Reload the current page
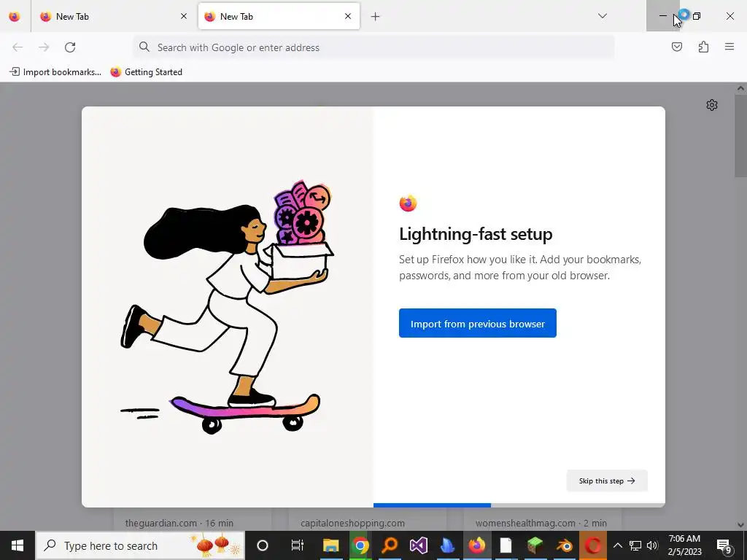Viewport: 747px width, 560px height. [70, 47]
